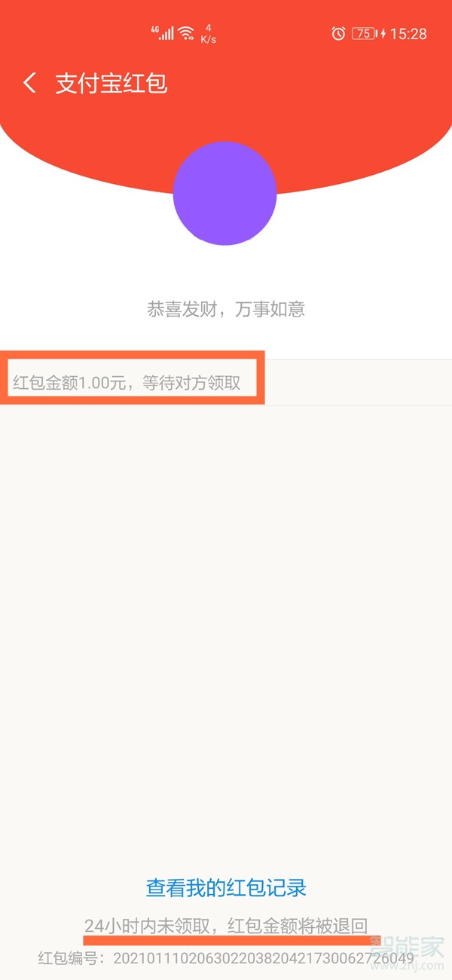Tap 等待对方领取 waiting status text
The image size is (452, 980).
pyautogui.click(x=191, y=383)
